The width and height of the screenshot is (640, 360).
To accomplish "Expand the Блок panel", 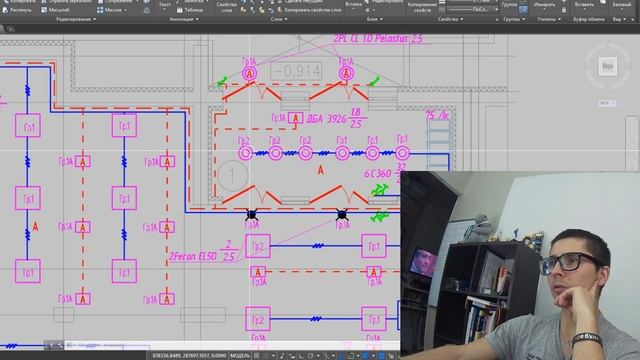I will tap(375, 19).
